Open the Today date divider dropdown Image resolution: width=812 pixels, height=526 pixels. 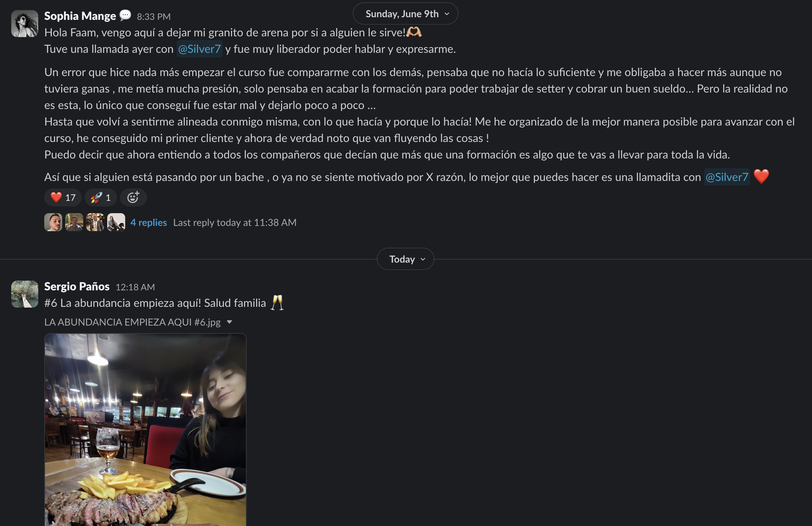point(405,259)
